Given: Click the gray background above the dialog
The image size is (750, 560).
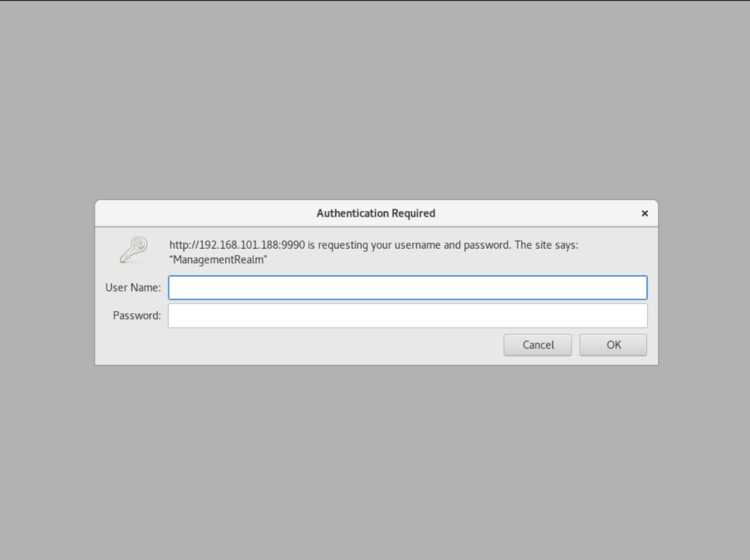Looking at the screenshot, I should [x=375, y=100].
